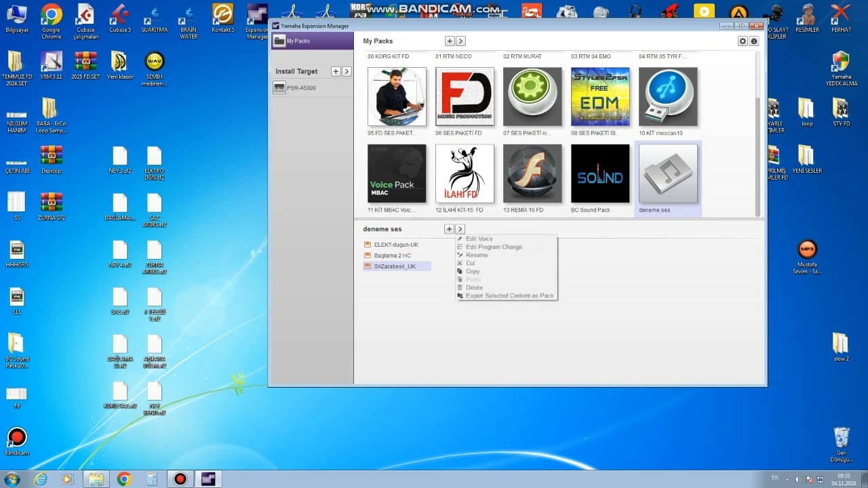Image resolution: width=868 pixels, height=488 pixels.
Task: Choose Edit Program Change from the menu
Action: pyautogui.click(x=506, y=247)
